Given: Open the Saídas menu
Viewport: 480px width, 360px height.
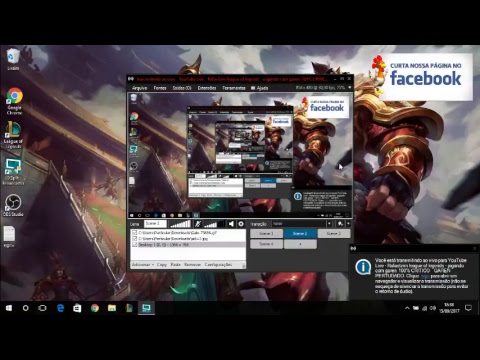Looking at the screenshot, I should click(x=182, y=88).
